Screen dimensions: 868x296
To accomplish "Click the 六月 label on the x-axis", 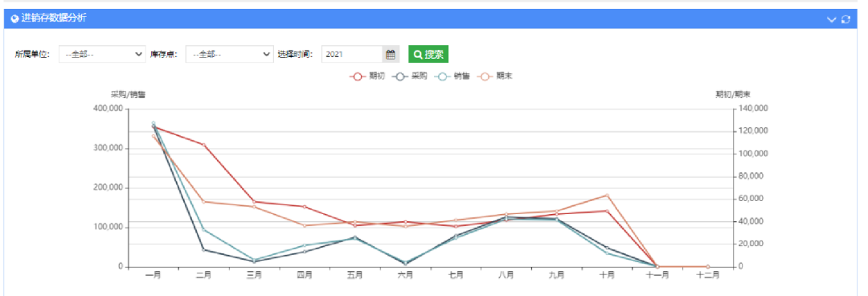I will point(405,275).
